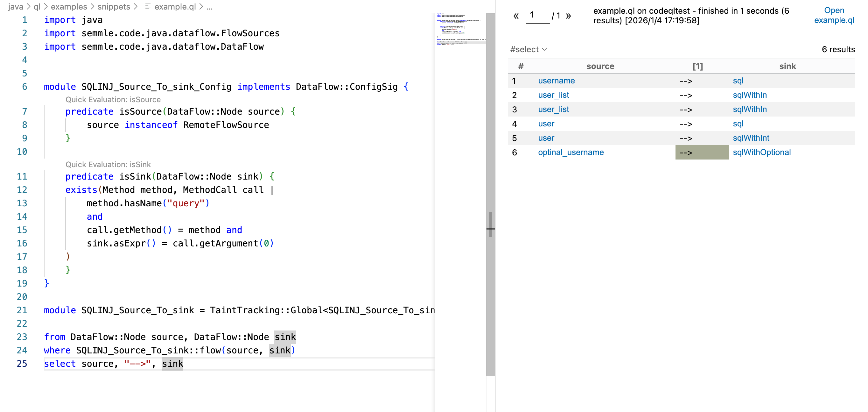Image resolution: width=868 pixels, height=412 pixels.
Task: Click the highlighted --> cell in row 6
Action: pos(702,153)
